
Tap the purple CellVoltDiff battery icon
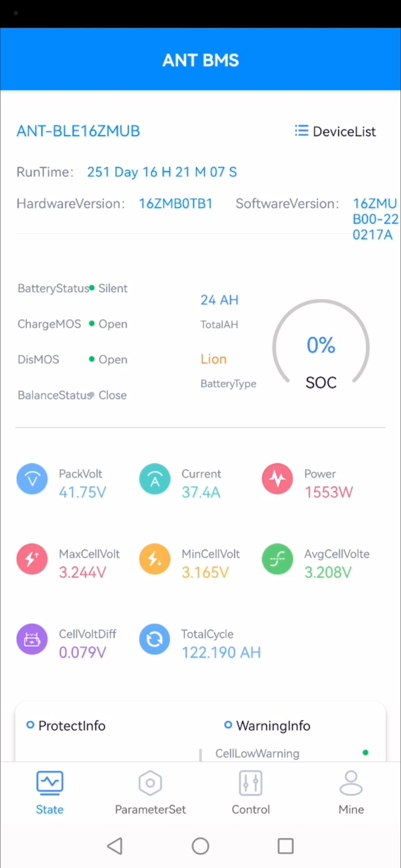(32, 639)
